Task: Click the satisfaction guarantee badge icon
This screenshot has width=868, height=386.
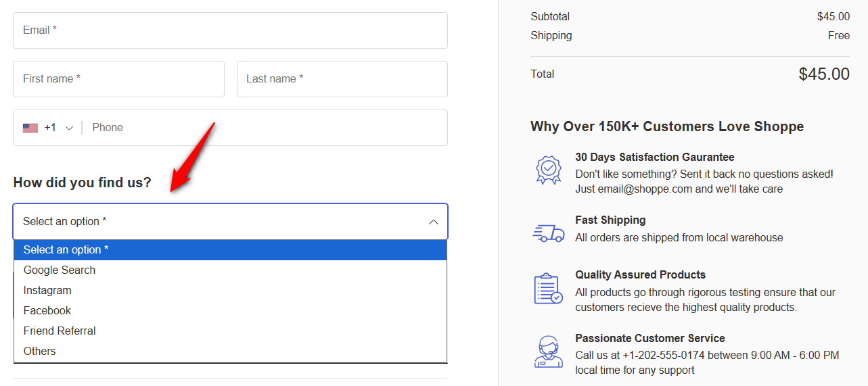Action: click(x=549, y=170)
